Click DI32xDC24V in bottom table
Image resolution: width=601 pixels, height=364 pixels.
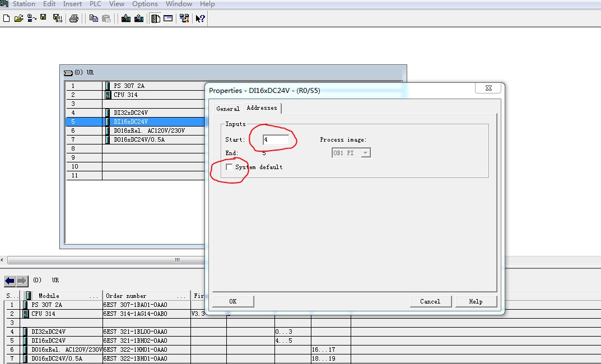click(x=48, y=332)
